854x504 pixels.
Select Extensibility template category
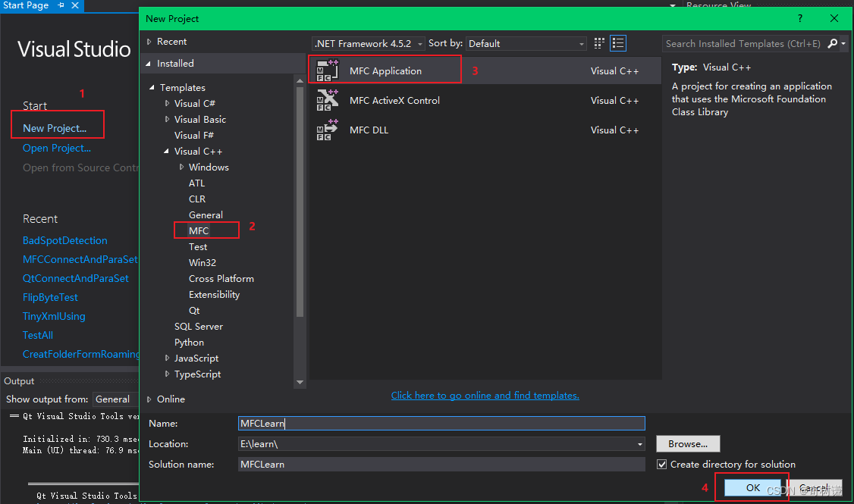(x=214, y=295)
